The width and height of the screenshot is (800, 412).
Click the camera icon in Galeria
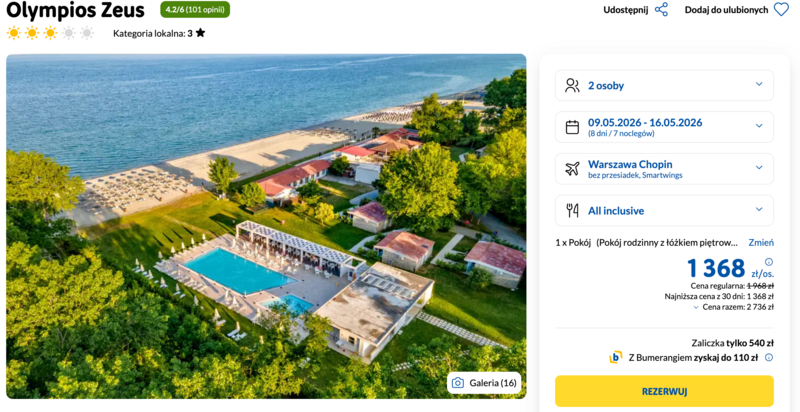(458, 383)
